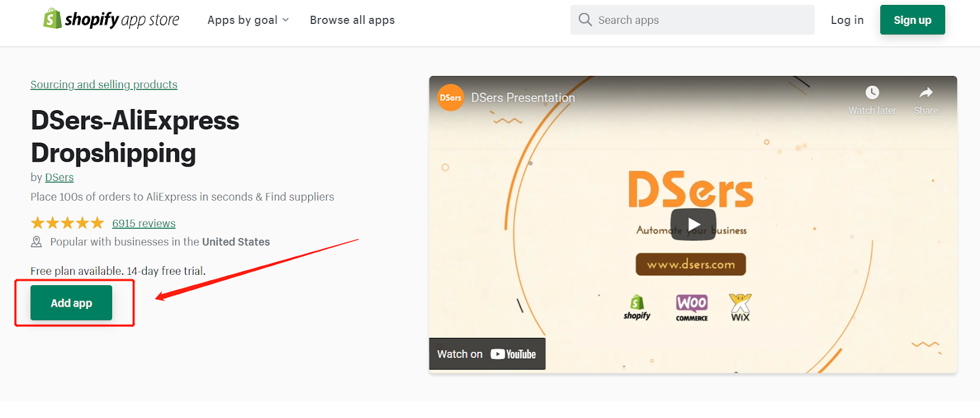Open Sourcing and selling products category link
The image size is (980, 418).
(104, 84)
